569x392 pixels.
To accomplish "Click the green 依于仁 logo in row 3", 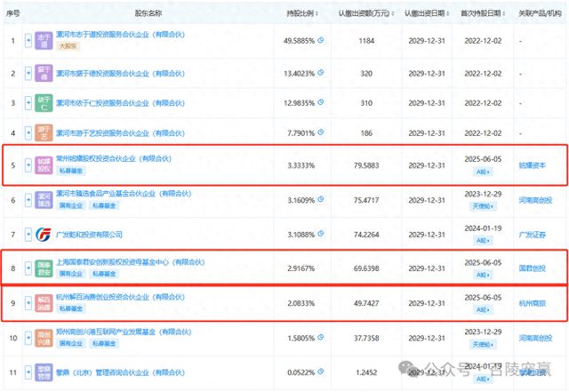I will pos(44,103).
